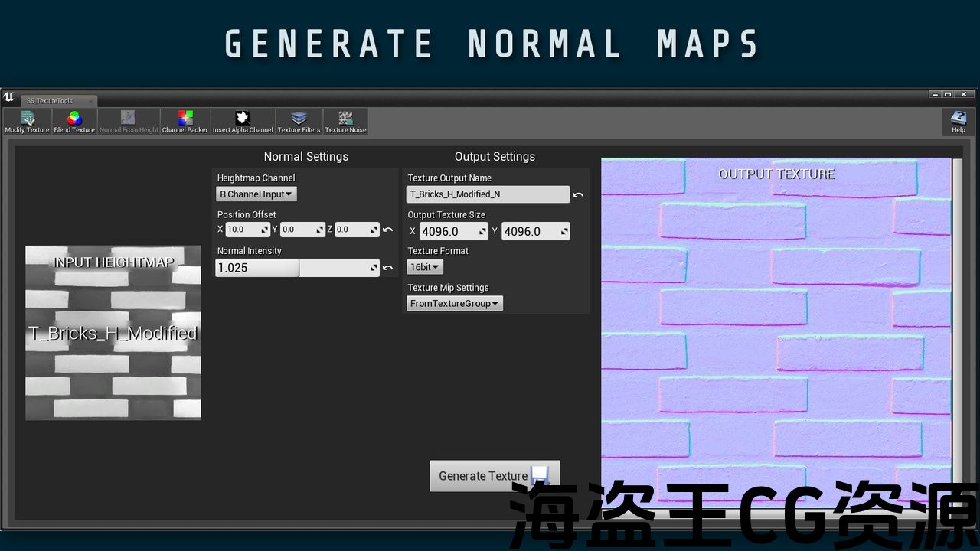This screenshot has width=980, height=551.
Task: Open Insert Alpha Channel tool
Action: click(x=243, y=122)
